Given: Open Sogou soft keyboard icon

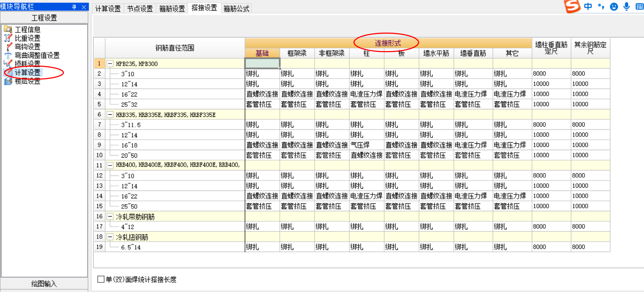Looking at the screenshot, I should click(x=639, y=6).
